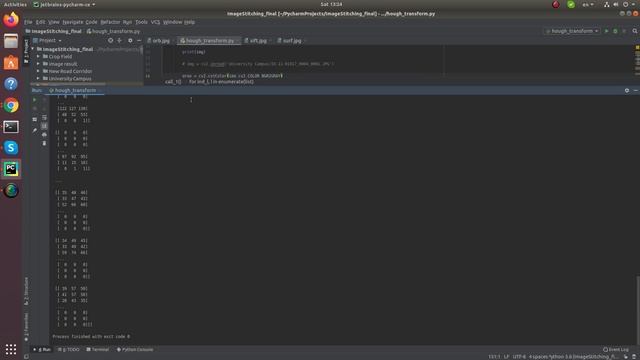Switch to the orb.jpg editor tab
The height and width of the screenshot is (360, 640).
[x=160, y=40]
